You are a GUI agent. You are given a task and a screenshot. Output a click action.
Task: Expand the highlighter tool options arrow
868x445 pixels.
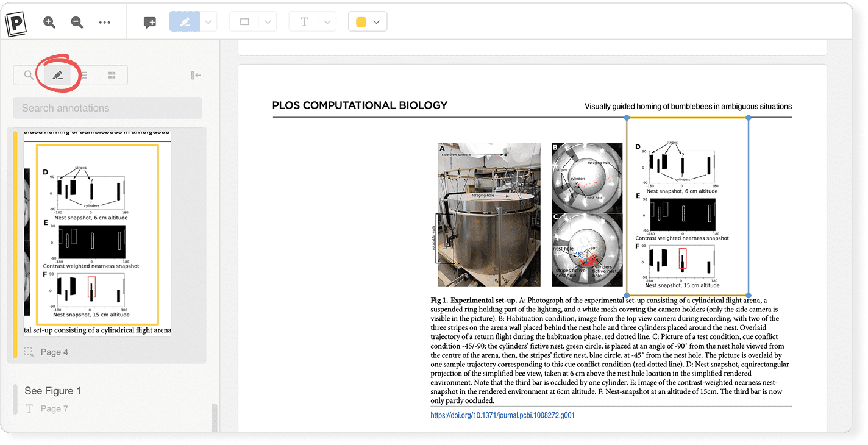coord(208,22)
